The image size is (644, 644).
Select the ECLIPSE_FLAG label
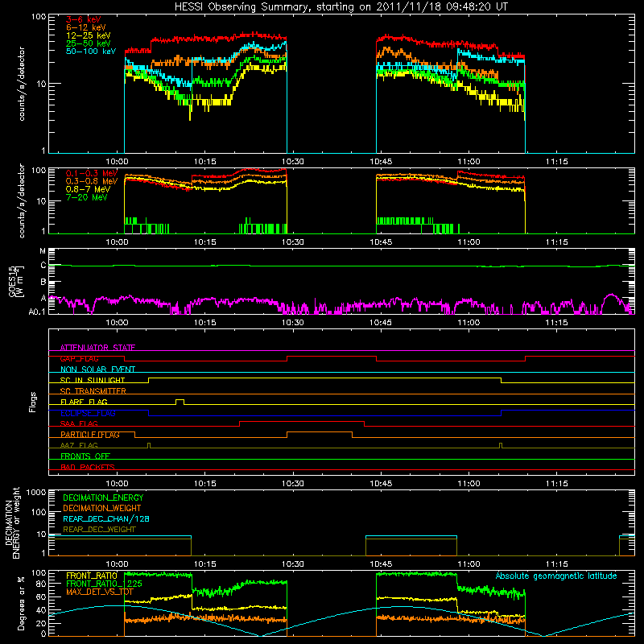pyautogui.click(x=88, y=413)
